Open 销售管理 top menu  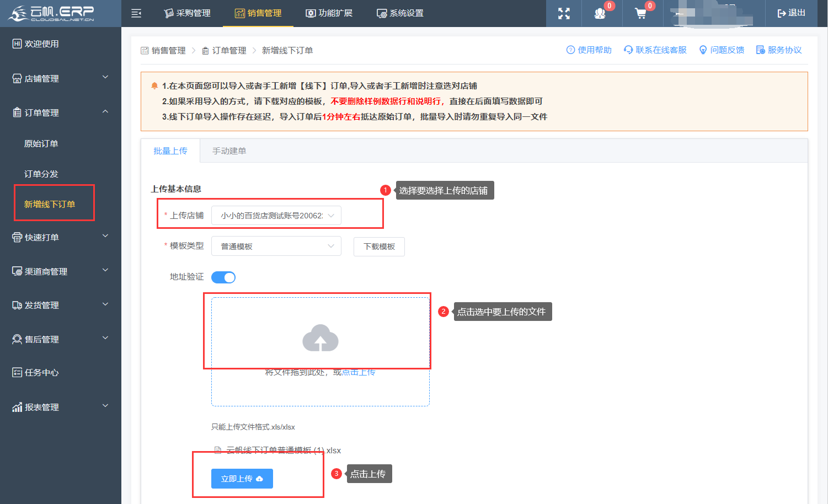pyautogui.click(x=258, y=13)
